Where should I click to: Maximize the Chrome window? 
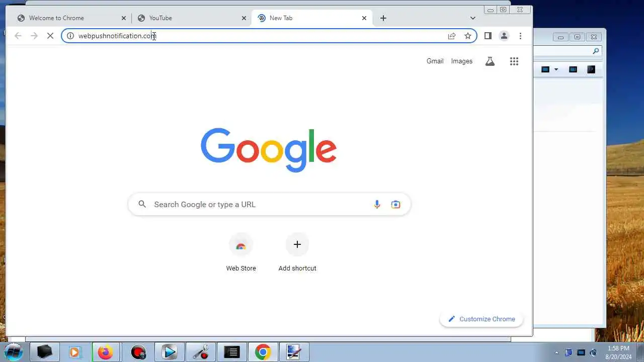pyautogui.click(x=503, y=10)
